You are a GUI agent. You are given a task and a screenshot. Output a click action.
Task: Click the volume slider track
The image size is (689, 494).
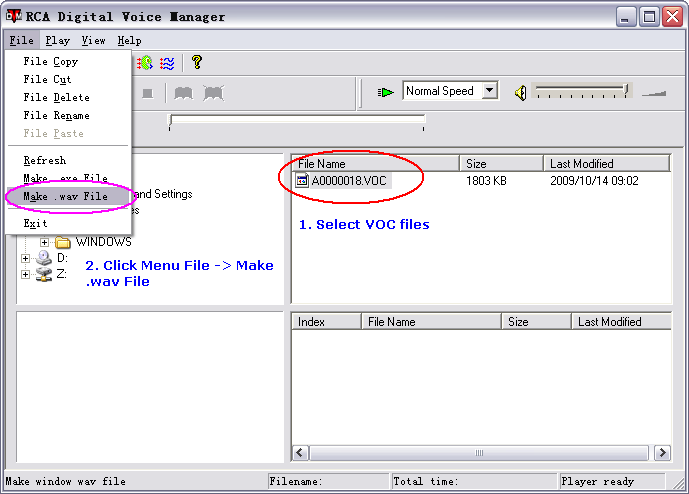(x=581, y=91)
